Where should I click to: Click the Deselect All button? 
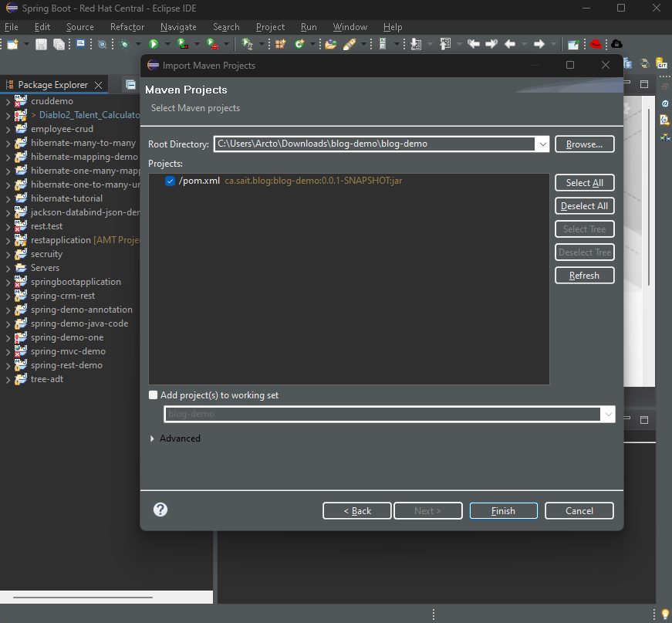(x=584, y=206)
